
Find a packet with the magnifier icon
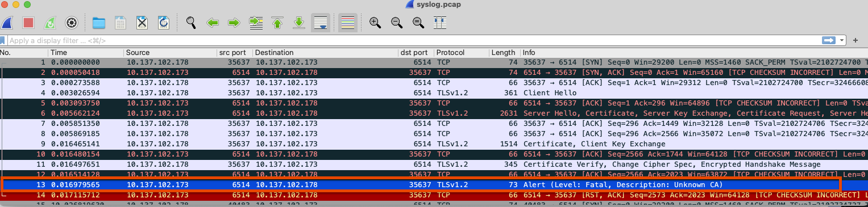click(191, 23)
